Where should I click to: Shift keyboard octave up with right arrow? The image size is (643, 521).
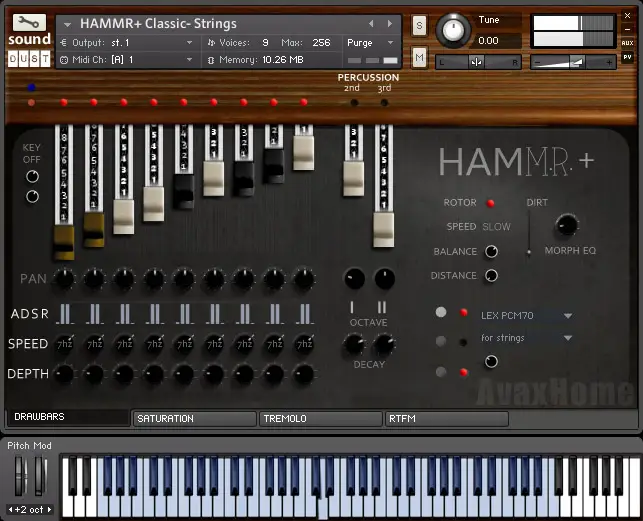point(49,510)
